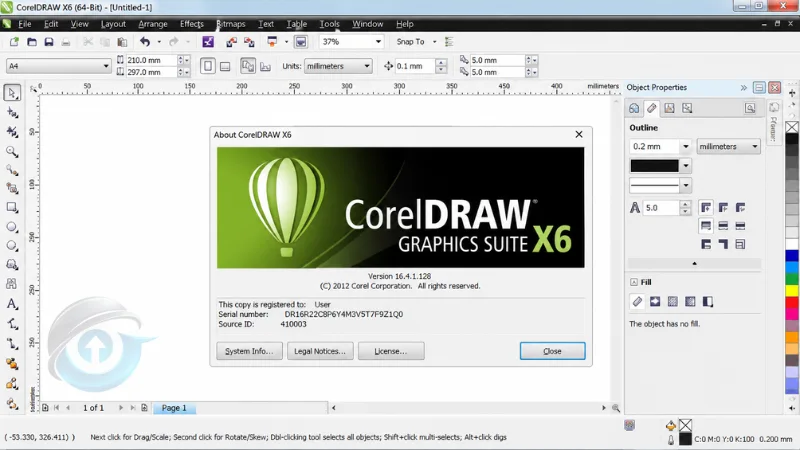Select the Rectangle tool in the toolbox
Viewport: 800px width, 450px height.
pos(12,208)
